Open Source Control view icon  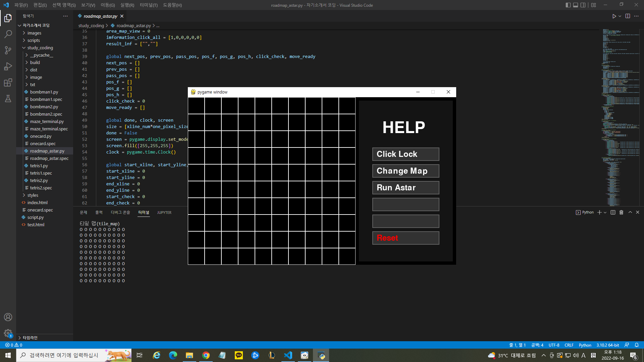tap(8, 50)
